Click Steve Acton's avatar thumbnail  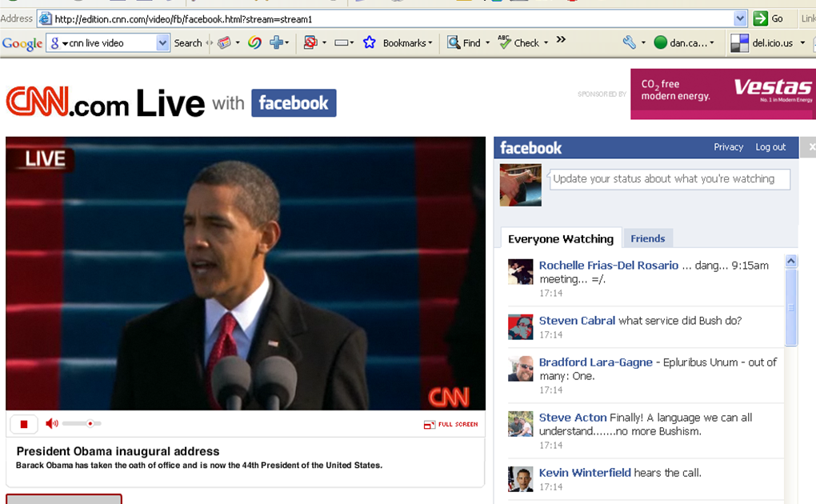521,424
